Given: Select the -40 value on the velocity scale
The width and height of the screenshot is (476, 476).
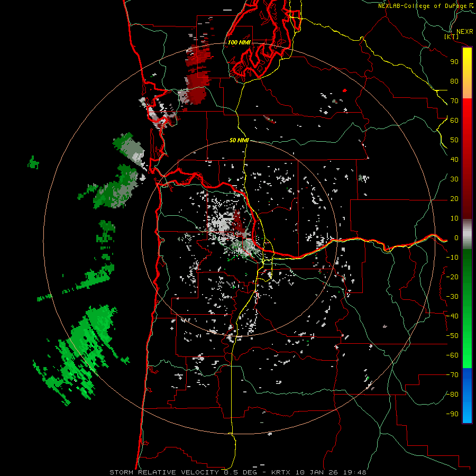Looking at the screenshot, I should pos(452,316).
